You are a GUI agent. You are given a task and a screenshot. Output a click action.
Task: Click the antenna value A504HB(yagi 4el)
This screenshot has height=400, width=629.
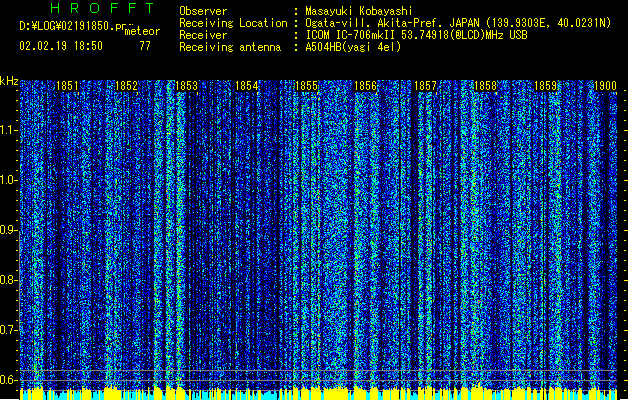click(353, 47)
